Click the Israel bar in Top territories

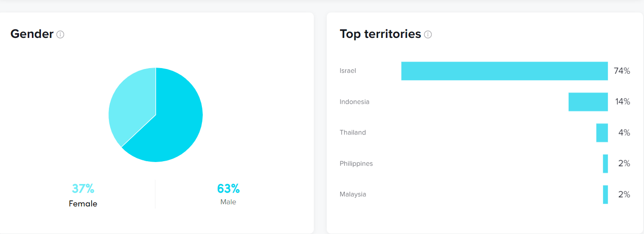point(505,71)
